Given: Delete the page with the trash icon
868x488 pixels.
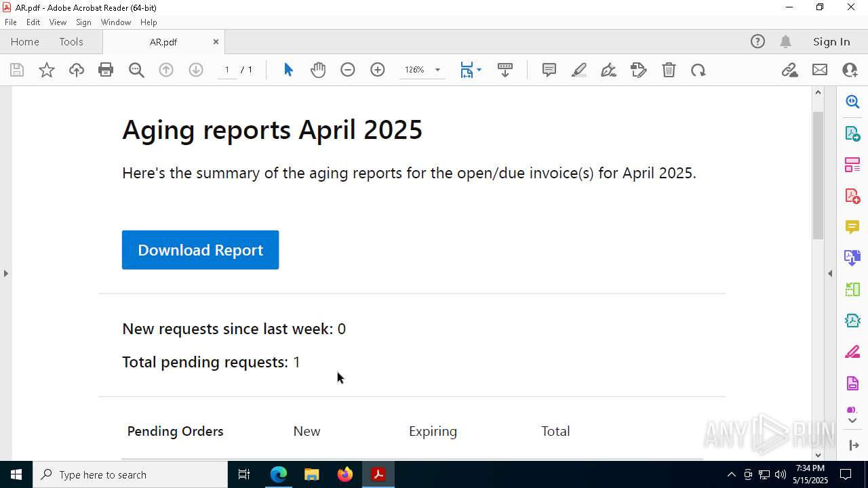Looking at the screenshot, I should click(669, 70).
